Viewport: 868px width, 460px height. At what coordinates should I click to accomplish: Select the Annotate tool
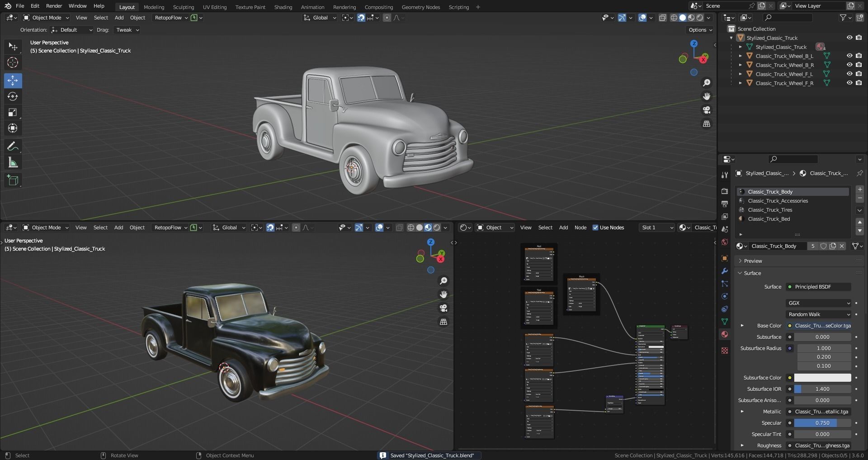(13, 146)
